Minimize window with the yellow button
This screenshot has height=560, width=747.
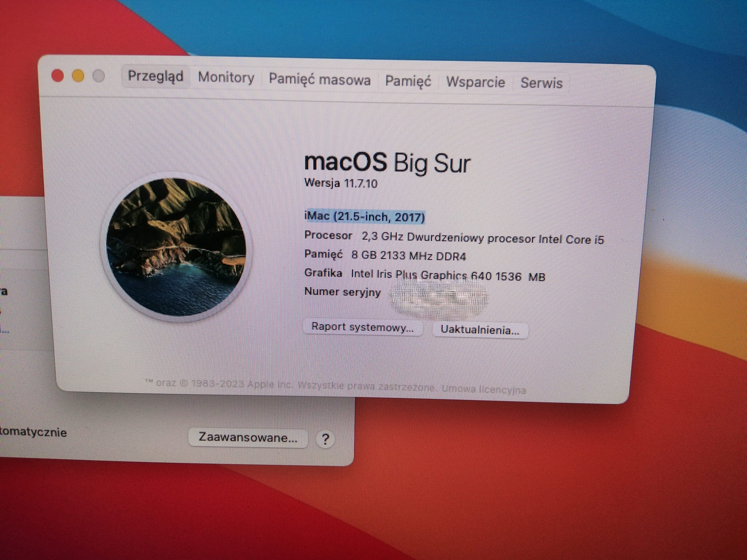78,76
